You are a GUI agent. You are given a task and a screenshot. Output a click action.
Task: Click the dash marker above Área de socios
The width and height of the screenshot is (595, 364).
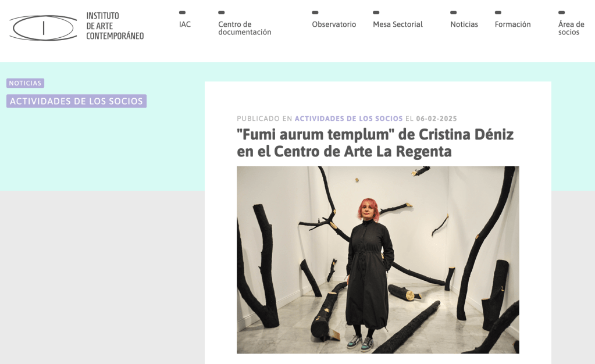(561, 13)
